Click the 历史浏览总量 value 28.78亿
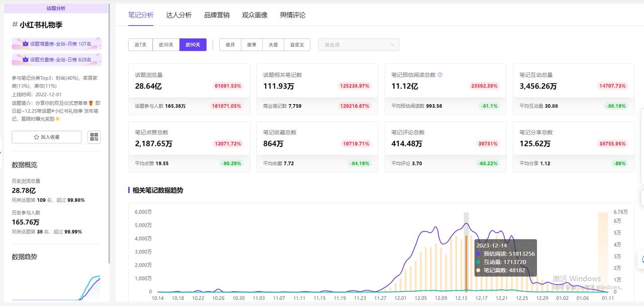This screenshot has width=644, height=306. tap(24, 191)
